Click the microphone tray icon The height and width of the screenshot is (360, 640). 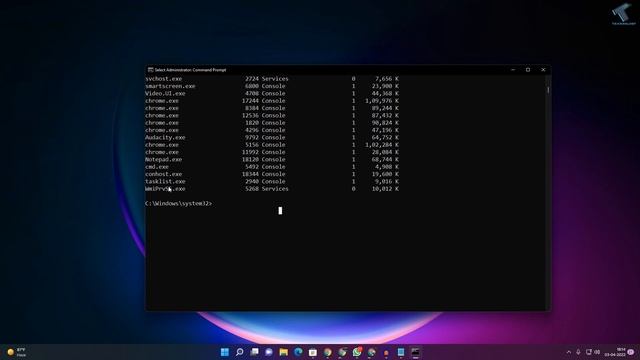(x=578, y=352)
